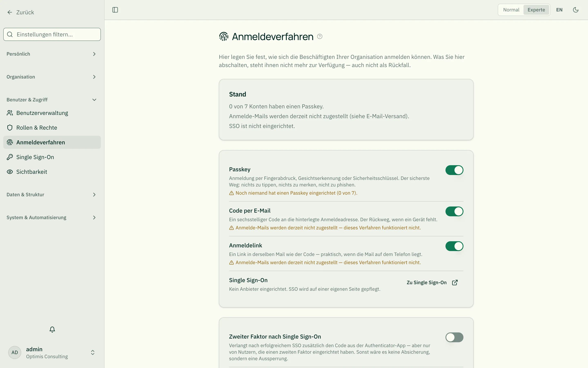Click Zurück to go back

coord(21,12)
